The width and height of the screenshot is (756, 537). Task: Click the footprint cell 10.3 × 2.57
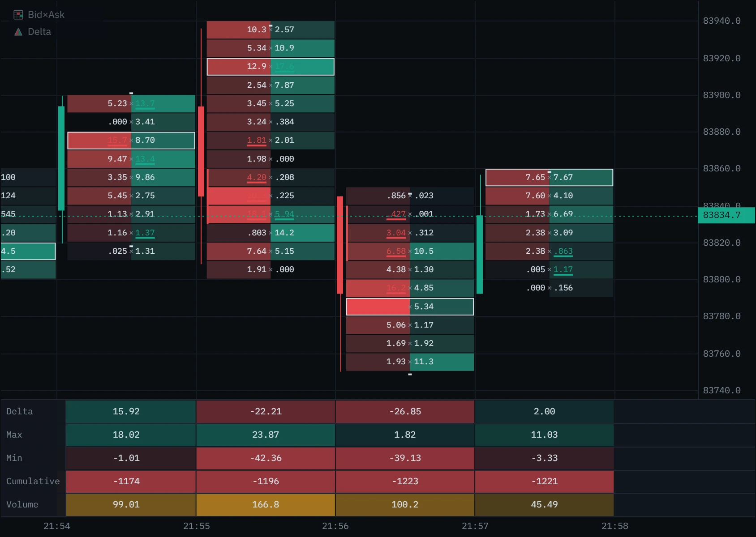coord(271,30)
